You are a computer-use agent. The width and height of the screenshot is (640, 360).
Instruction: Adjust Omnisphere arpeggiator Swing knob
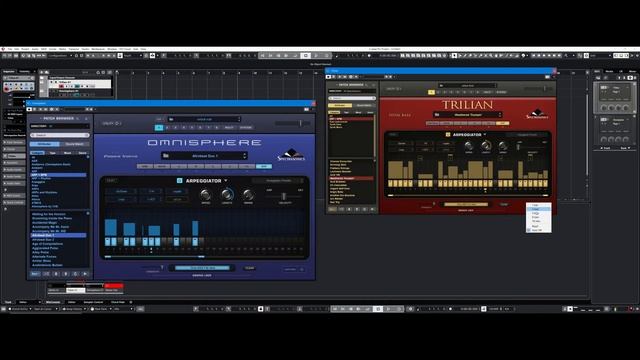(248, 195)
